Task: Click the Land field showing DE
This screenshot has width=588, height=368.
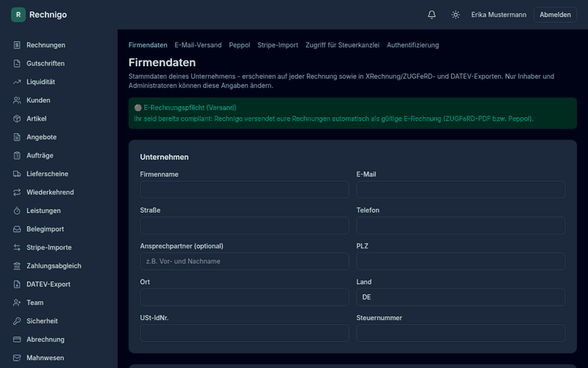Action: [x=461, y=297]
